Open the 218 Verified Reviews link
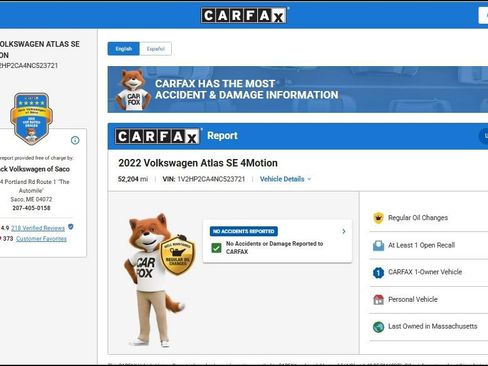The image size is (488, 366). (x=38, y=228)
